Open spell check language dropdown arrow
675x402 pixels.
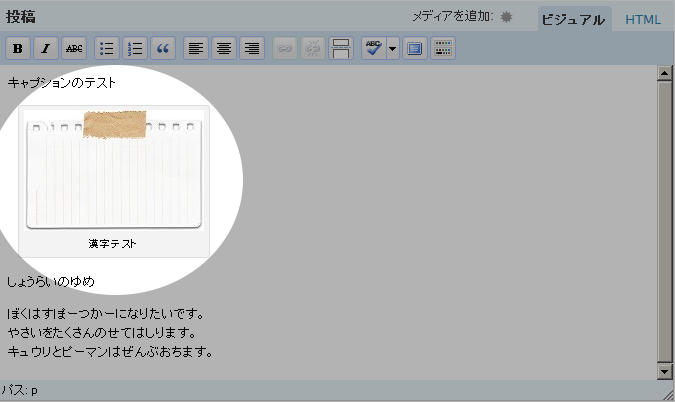(x=392, y=48)
